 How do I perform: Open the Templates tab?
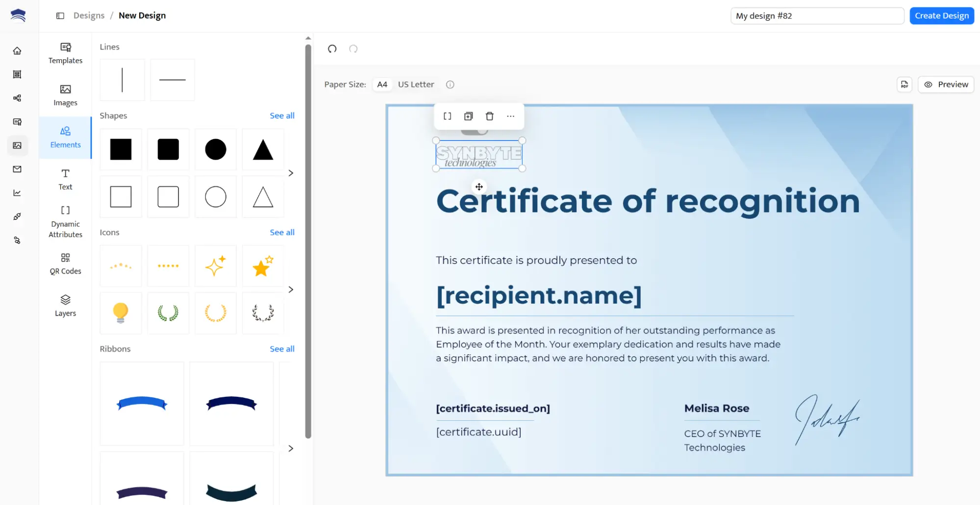65,53
